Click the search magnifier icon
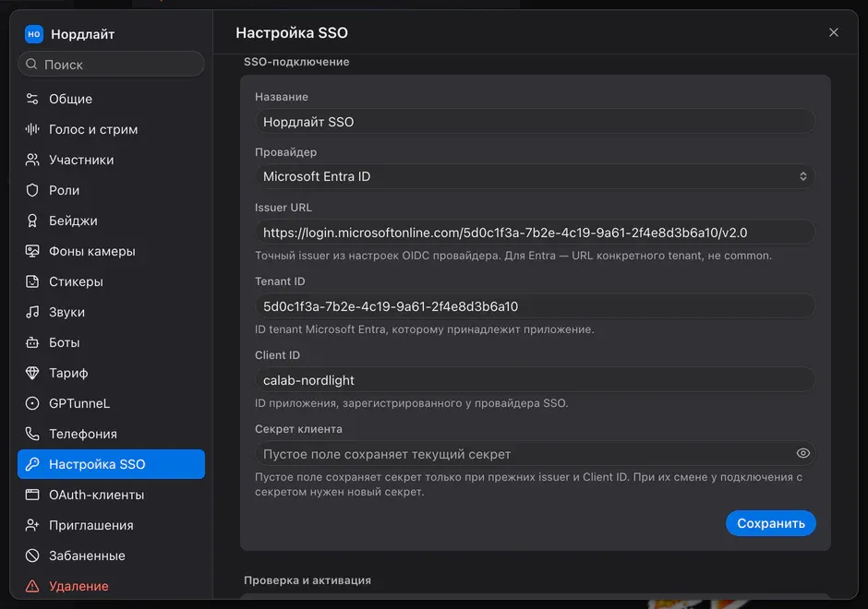 [31, 65]
